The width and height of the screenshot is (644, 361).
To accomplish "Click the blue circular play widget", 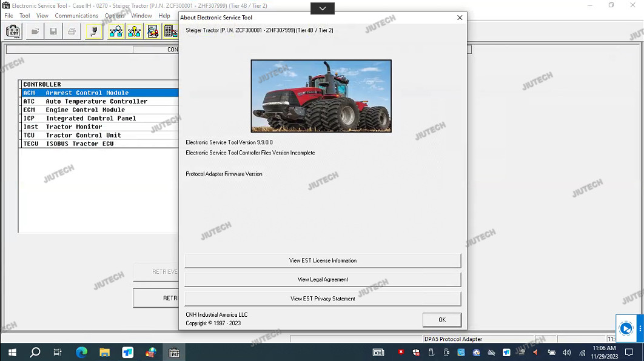I will (x=626, y=328).
